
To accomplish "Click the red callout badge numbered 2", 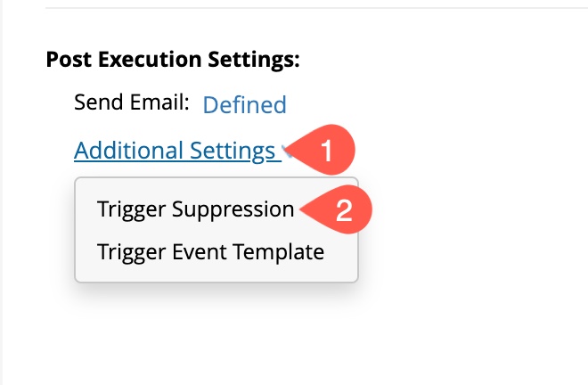I will [341, 210].
